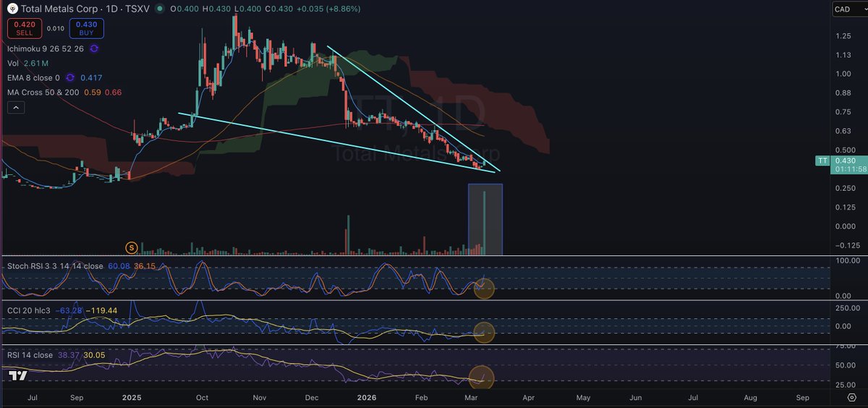Click the 1.25 level on the price axis
The width and height of the screenshot is (868, 408).
(842, 35)
